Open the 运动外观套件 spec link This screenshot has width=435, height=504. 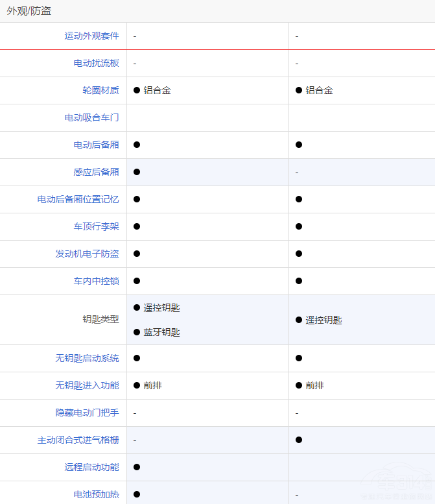91,36
